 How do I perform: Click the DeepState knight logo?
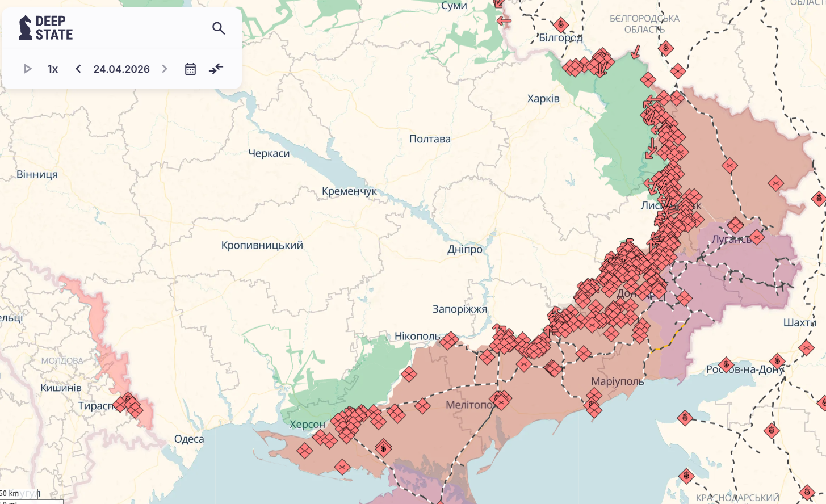tap(26, 27)
